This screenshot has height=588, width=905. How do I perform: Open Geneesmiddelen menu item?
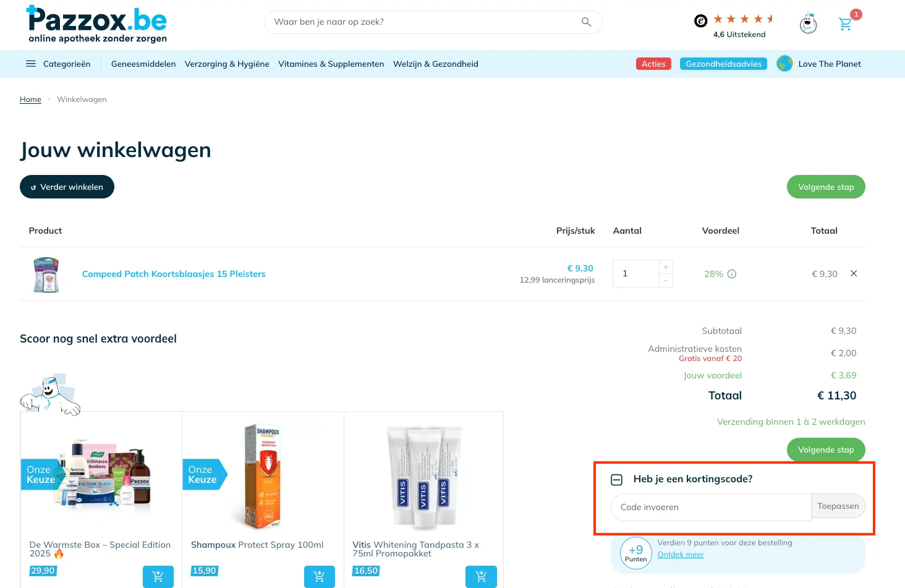143,64
